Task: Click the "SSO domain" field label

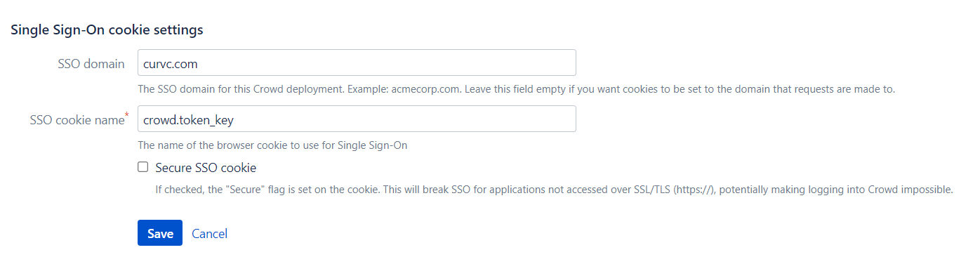Action: pos(91,64)
